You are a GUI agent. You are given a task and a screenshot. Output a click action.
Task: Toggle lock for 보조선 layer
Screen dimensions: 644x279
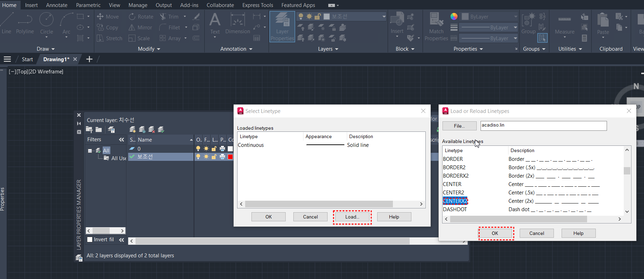tap(214, 157)
